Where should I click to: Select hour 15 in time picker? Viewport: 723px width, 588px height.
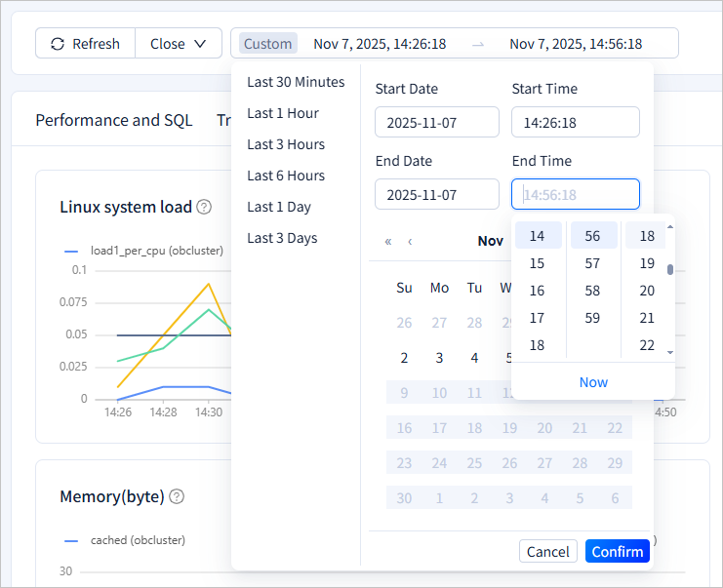point(537,263)
